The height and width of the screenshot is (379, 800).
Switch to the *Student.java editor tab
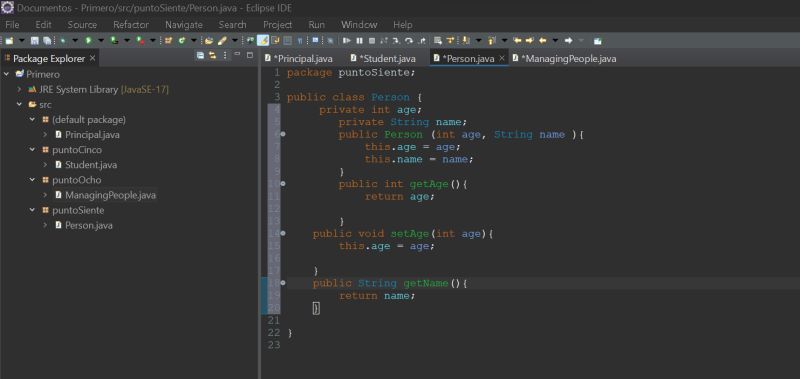pyautogui.click(x=383, y=59)
